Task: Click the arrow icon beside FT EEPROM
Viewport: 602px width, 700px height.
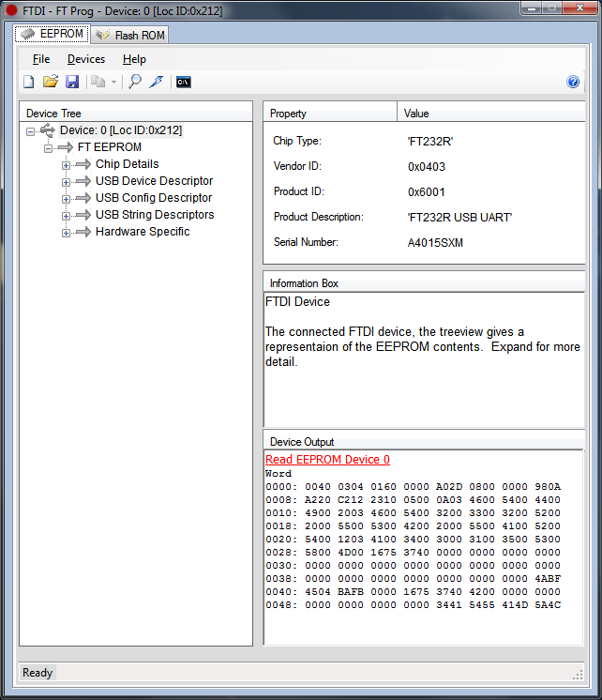Action: [66, 147]
